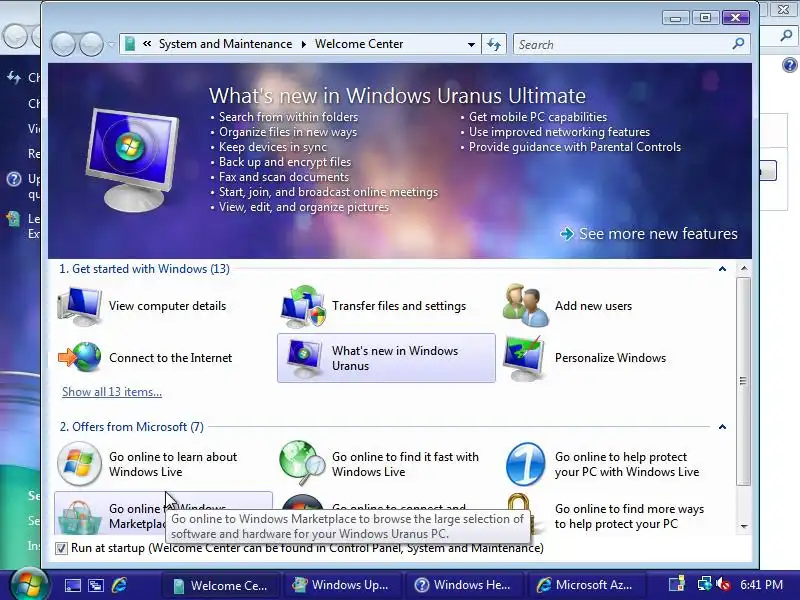Switch to Microsoft Az... taskbar button
Screen dimensions: 800x600
[x=585, y=585]
